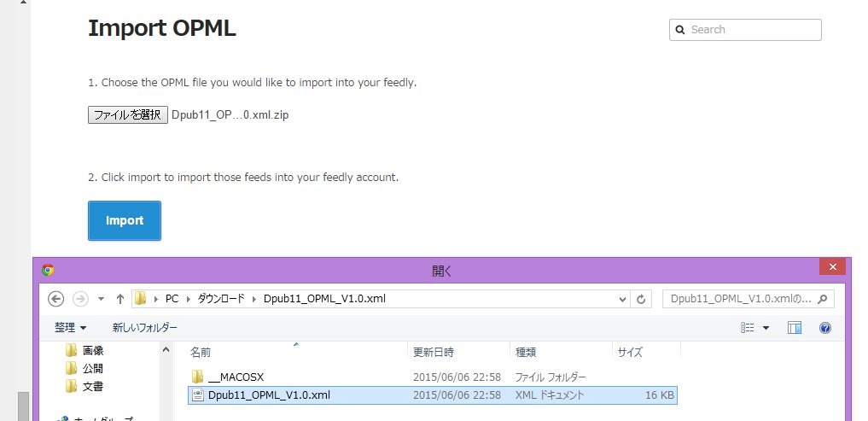The image size is (868, 421).
Task: Click folder icon in the address bar
Action: (141, 299)
